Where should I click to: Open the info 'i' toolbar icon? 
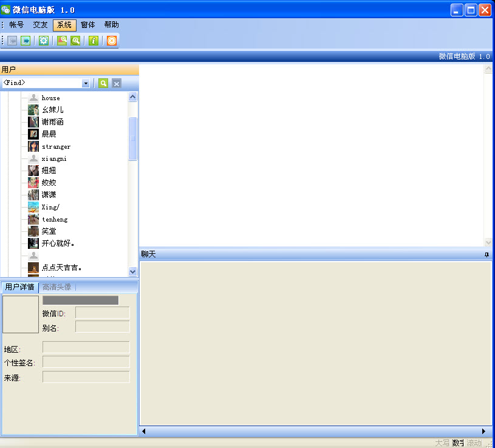(94, 41)
